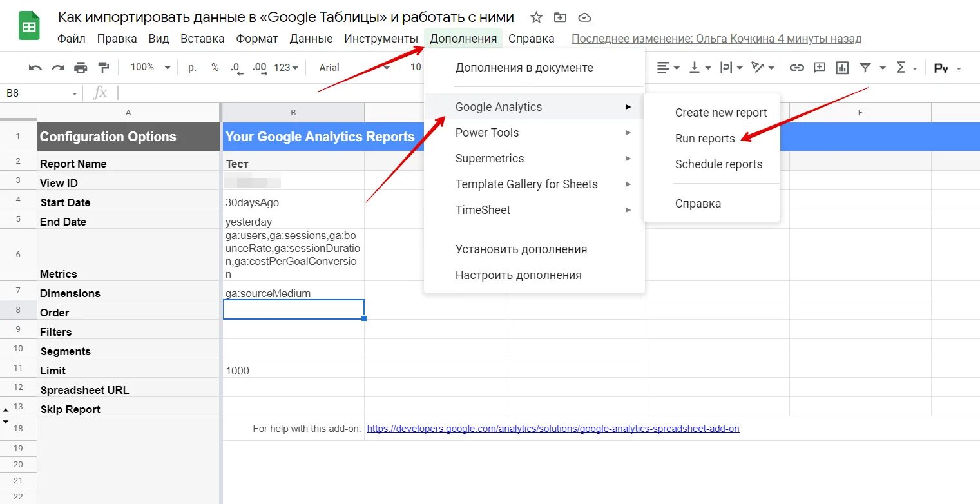Open the Формат menu

click(256, 39)
